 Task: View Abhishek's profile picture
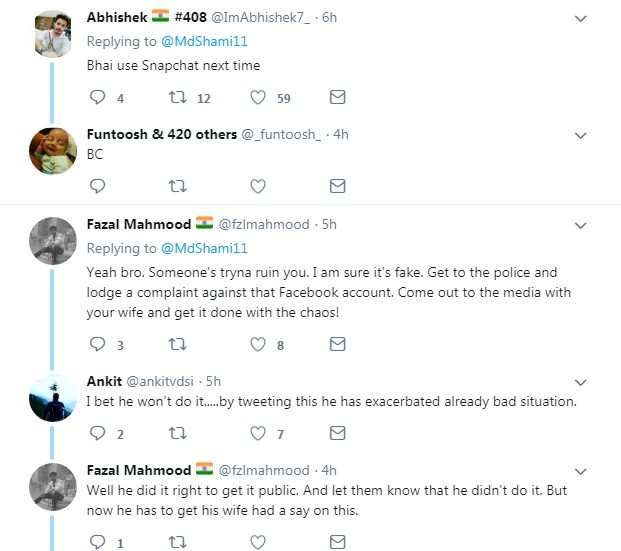click(53, 36)
